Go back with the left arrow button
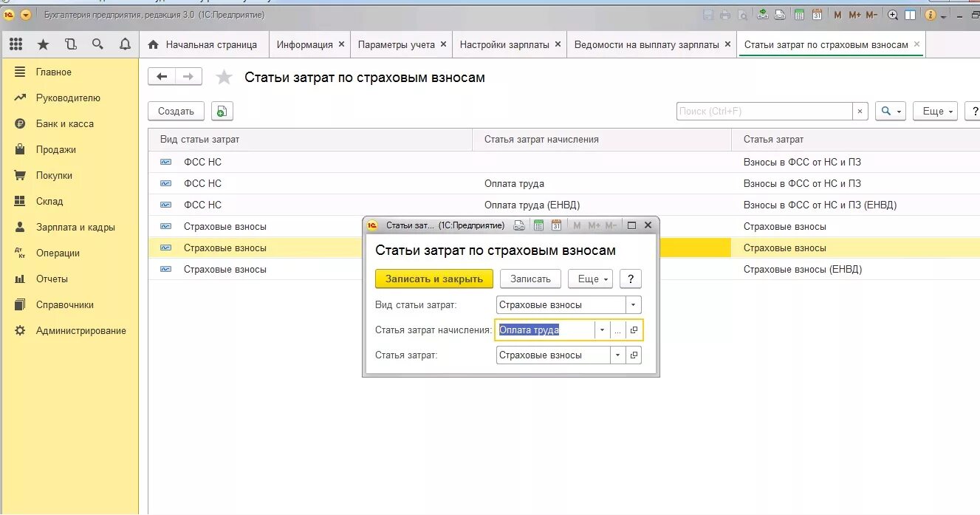The height and width of the screenshot is (515, 980). (x=162, y=77)
